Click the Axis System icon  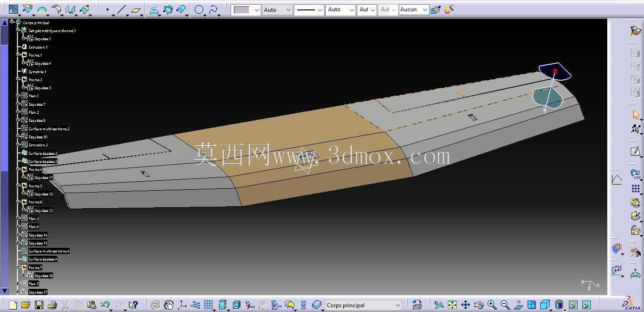182,305
